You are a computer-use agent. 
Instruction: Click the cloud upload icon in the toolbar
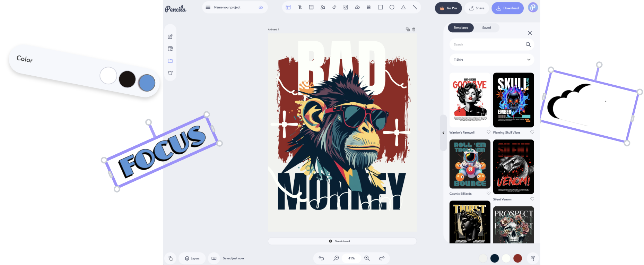coord(357,7)
